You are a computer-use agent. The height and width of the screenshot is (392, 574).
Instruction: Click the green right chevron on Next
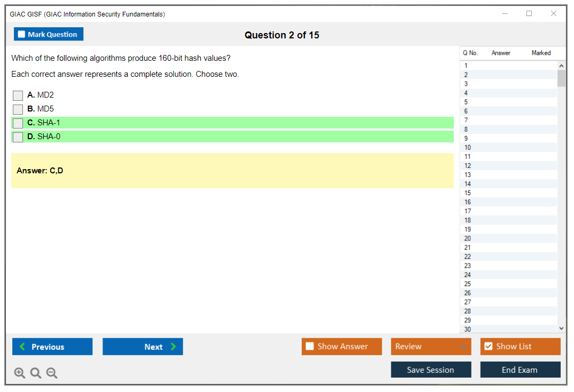point(172,347)
